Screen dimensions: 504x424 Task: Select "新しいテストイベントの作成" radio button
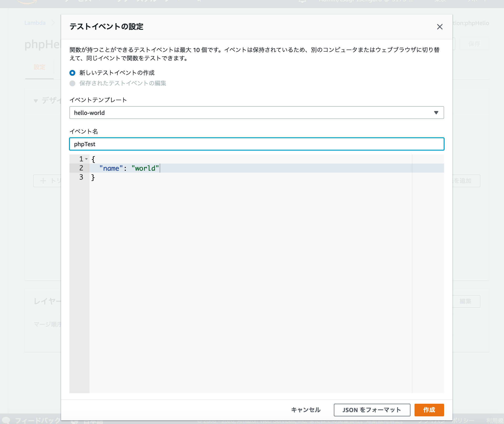tap(72, 73)
